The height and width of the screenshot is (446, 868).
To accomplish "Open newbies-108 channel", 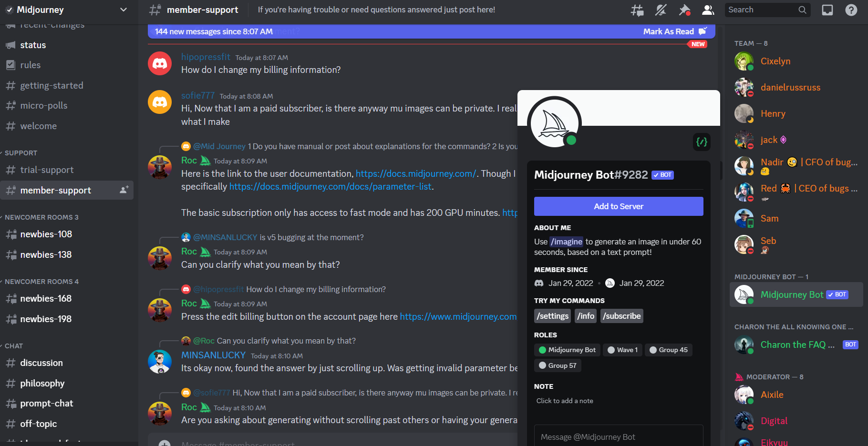I will (67, 234).
